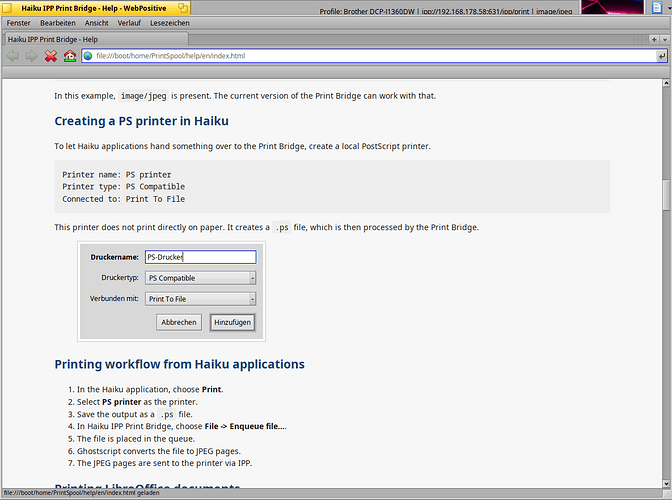Open the Lesezeichen menu
The height and width of the screenshot is (500, 672).
tap(170, 23)
